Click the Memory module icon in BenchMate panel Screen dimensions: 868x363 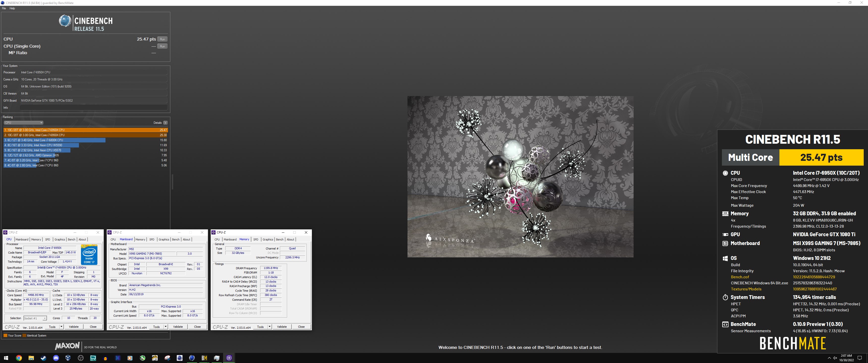[725, 214]
